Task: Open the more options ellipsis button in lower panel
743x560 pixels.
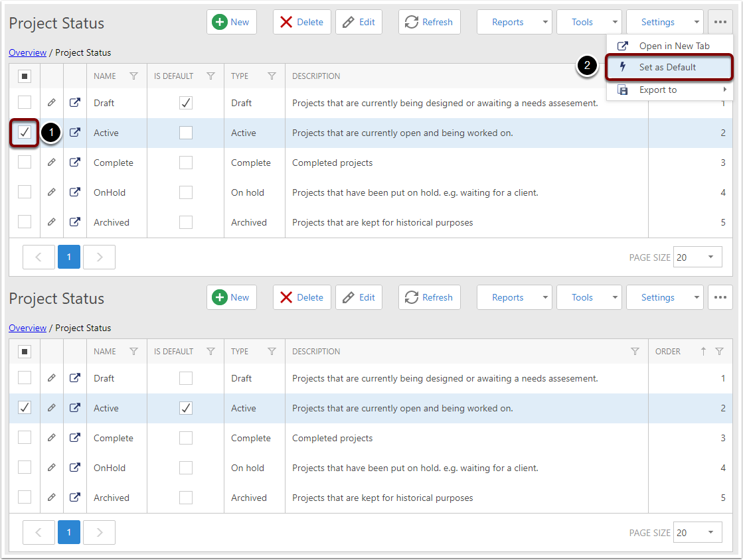Action: (720, 297)
